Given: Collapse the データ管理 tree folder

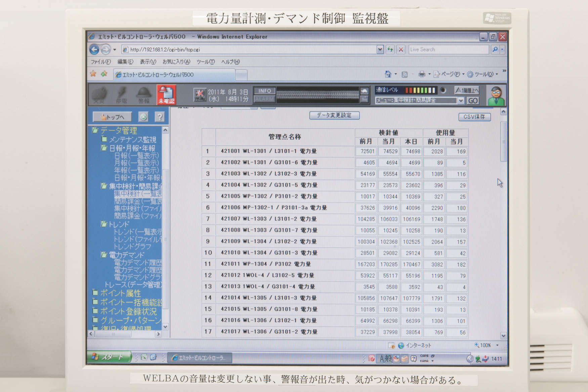Looking at the screenshot, I should (95, 130).
